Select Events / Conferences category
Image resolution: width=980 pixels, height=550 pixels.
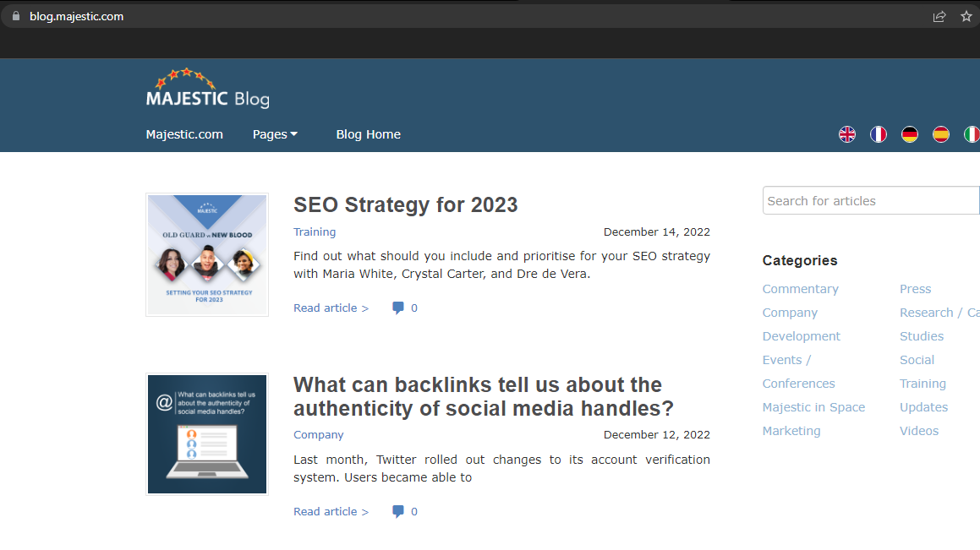[x=799, y=372]
